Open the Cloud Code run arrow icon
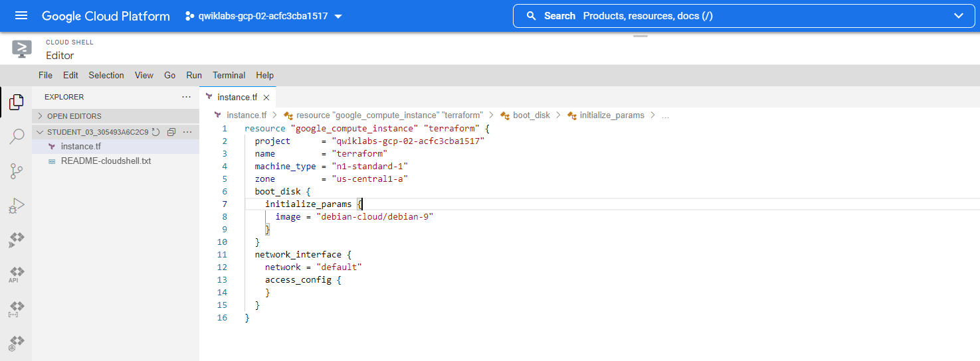This screenshot has width=980, height=361. coord(17,240)
